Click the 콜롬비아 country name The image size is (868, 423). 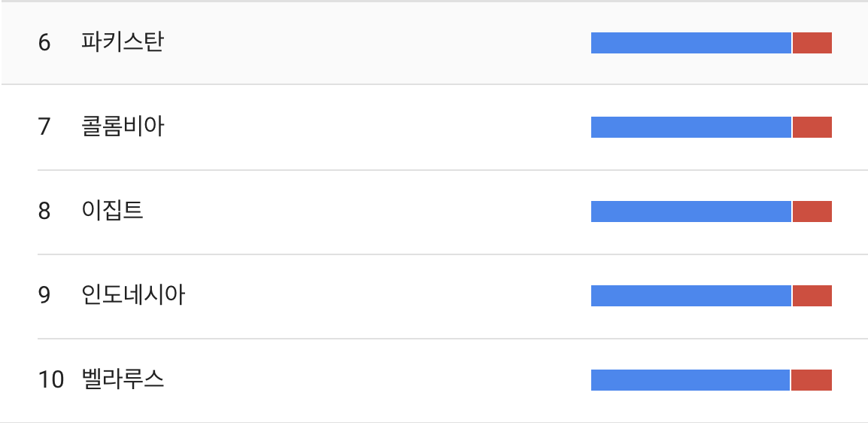coord(123,126)
